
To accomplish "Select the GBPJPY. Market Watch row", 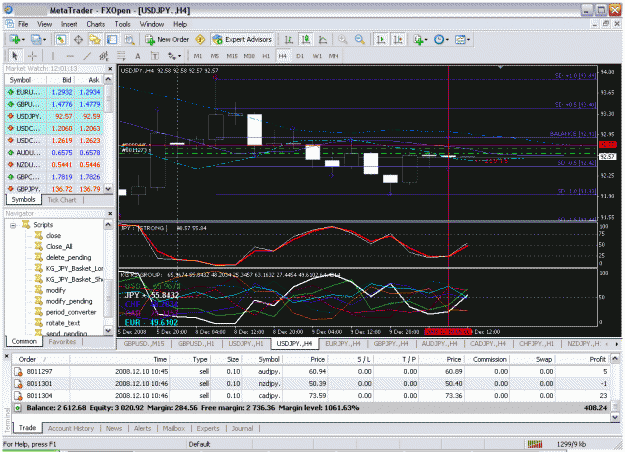I will (x=55, y=189).
